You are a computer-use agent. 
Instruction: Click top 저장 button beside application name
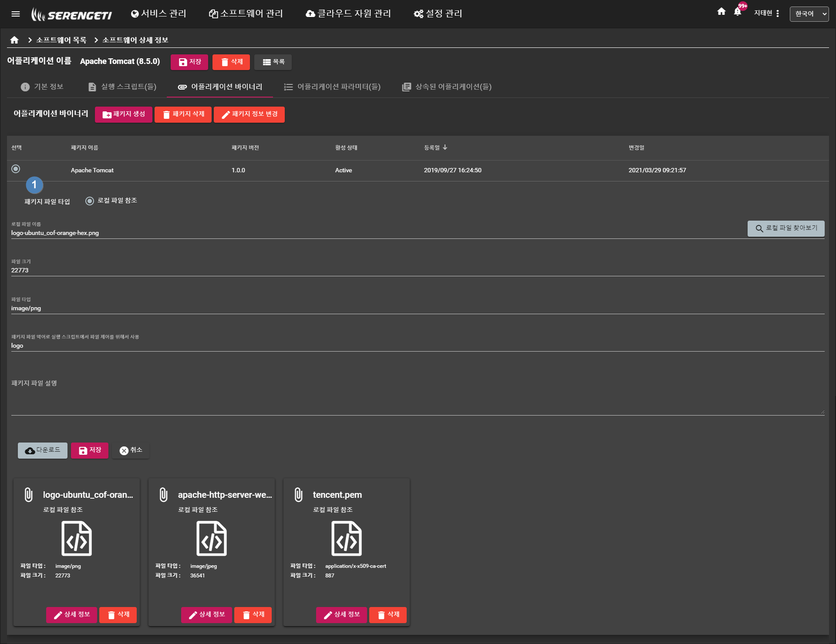[x=189, y=62]
